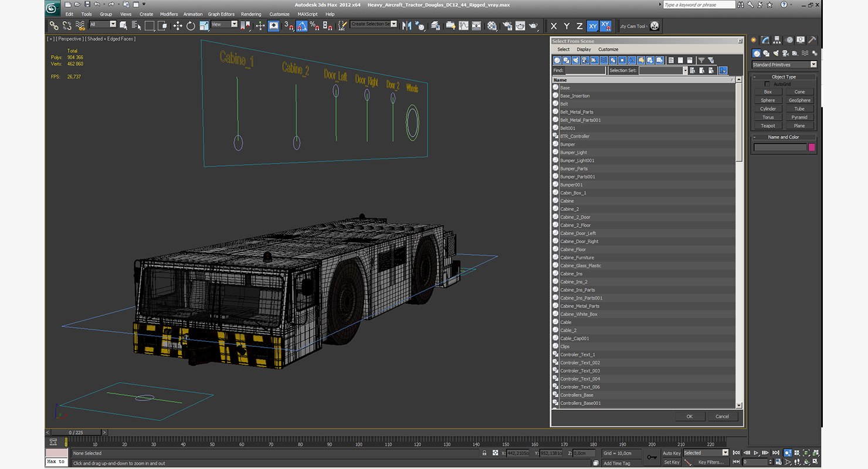Toggle Display Geometry filter in Select From Scene
Image resolution: width=868 pixels, height=469 pixels.
coord(557,60)
